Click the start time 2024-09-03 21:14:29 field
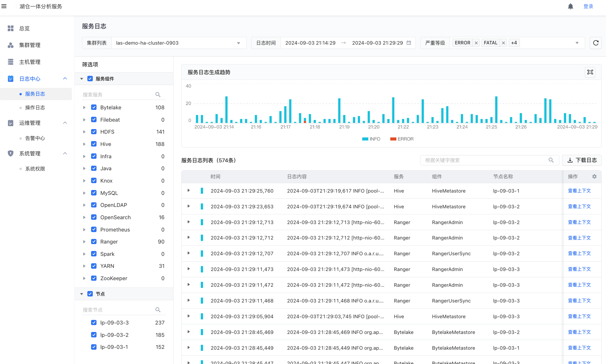This screenshot has width=606, height=364. [x=310, y=43]
